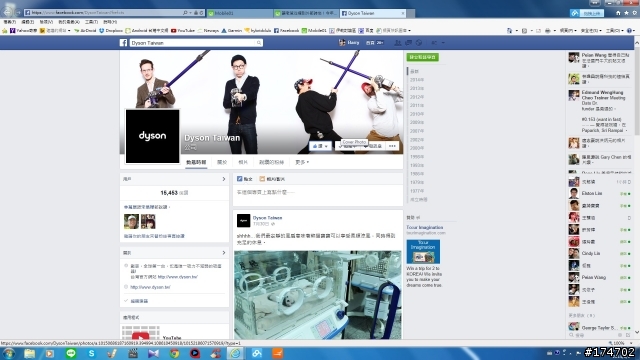This screenshot has width=640, height=360.
Task: Open LINE from the taskbar
Action: point(71,353)
